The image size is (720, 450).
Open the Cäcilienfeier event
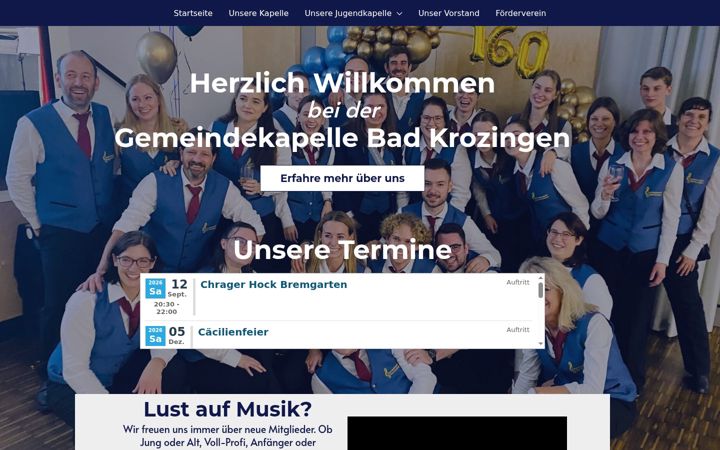point(233,332)
